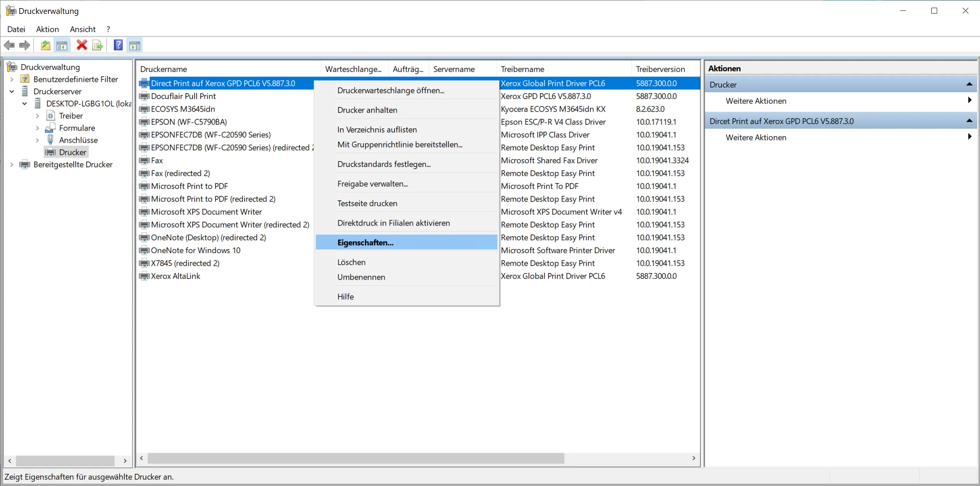
Task: Click the Forward arrow toolbar icon
Action: tap(25, 46)
